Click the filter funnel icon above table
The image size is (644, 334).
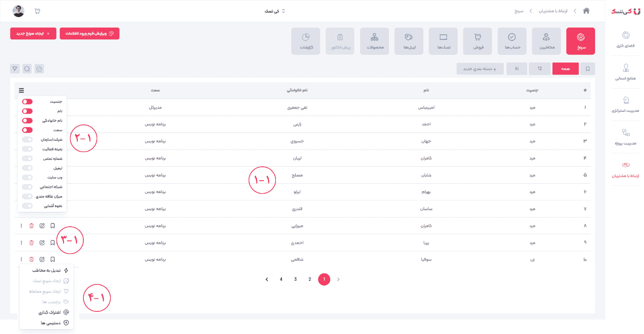point(15,69)
